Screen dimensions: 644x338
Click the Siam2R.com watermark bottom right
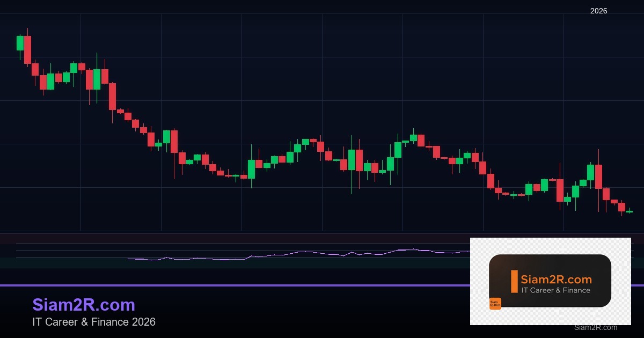tap(595, 328)
